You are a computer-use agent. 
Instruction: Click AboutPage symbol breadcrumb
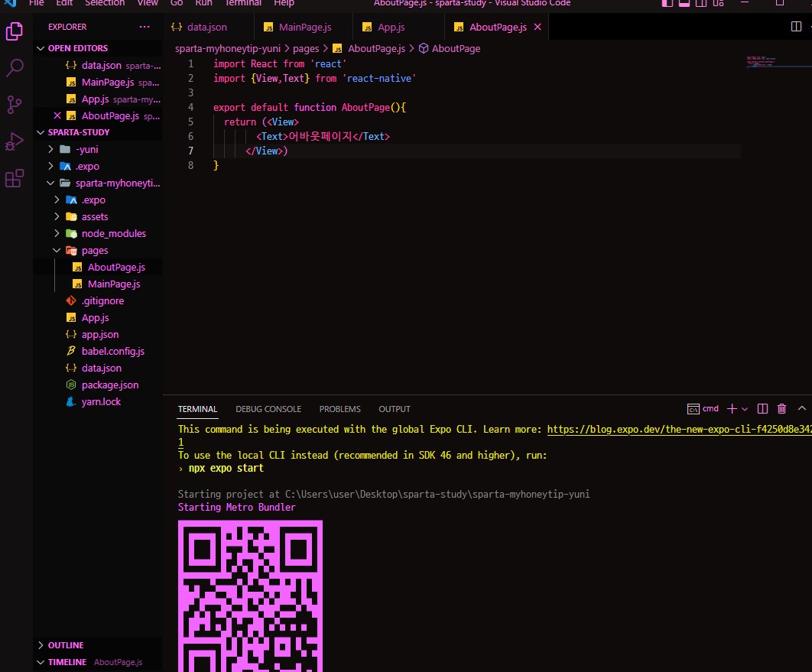pyautogui.click(x=450, y=48)
